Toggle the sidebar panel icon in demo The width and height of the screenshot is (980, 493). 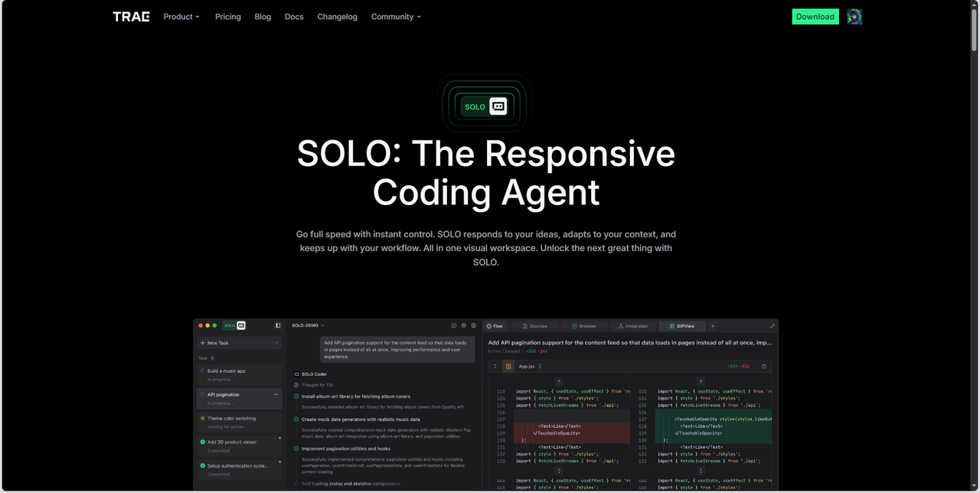click(x=278, y=325)
